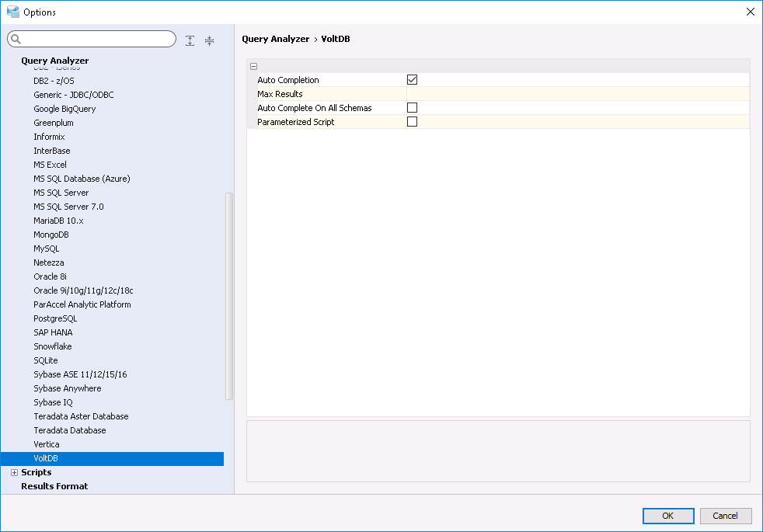Click the Options window app icon
Screen dimensions: 763x532
point(12,12)
